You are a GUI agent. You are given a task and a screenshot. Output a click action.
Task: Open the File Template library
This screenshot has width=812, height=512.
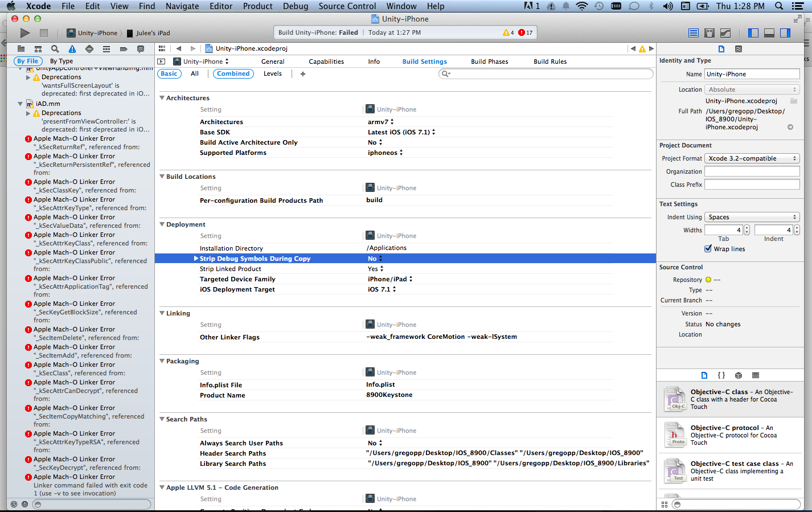click(x=704, y=375)
